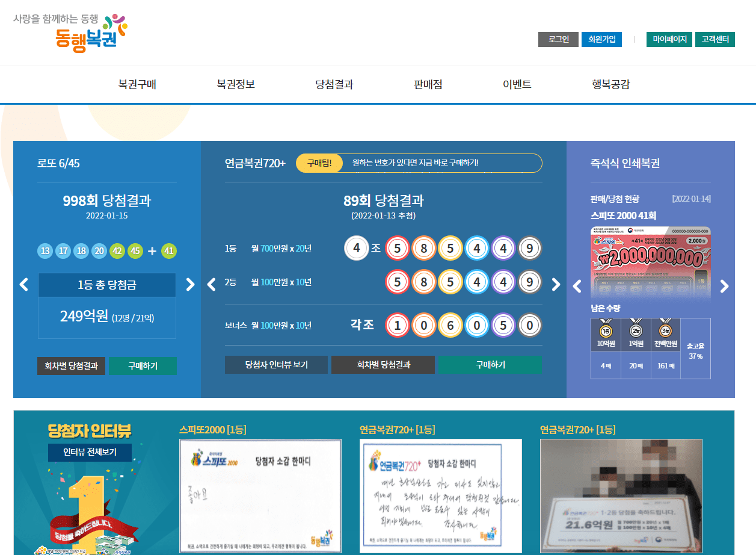The height and width of the screenshot is (555, 756).
Task: Open the 판매점 menu
Action: pos(428,84)
